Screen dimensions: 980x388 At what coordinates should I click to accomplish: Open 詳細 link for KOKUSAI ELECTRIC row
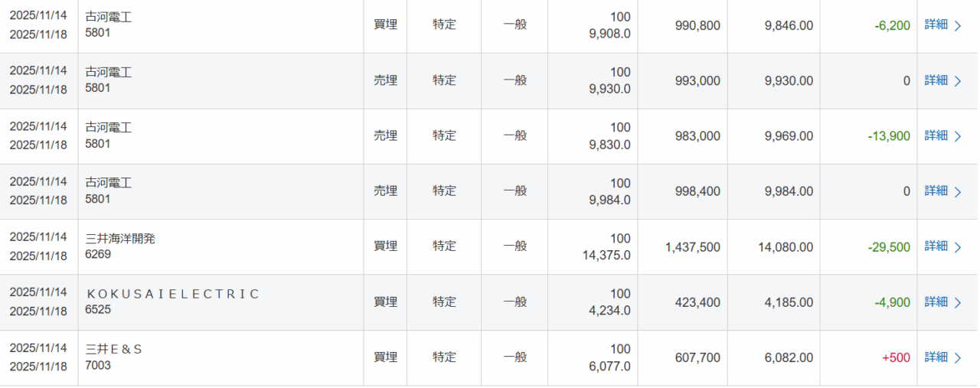click(x=936, y=302)
